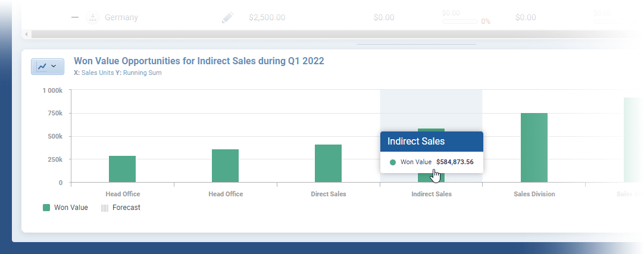Select the Sales Division bar
Image resolution: width=644 pixels, height=254 pixels.
(x=534, y=148)
